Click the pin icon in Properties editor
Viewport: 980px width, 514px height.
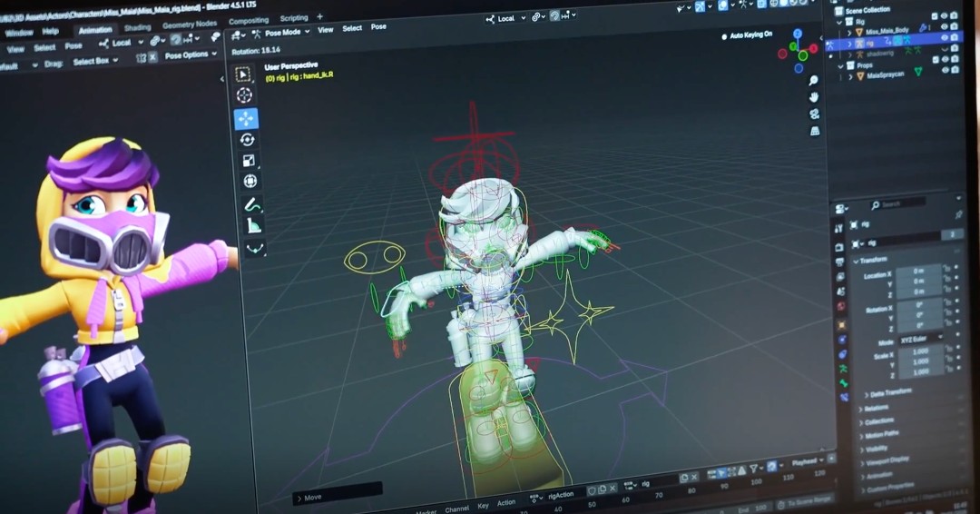(x=959, y=214)
